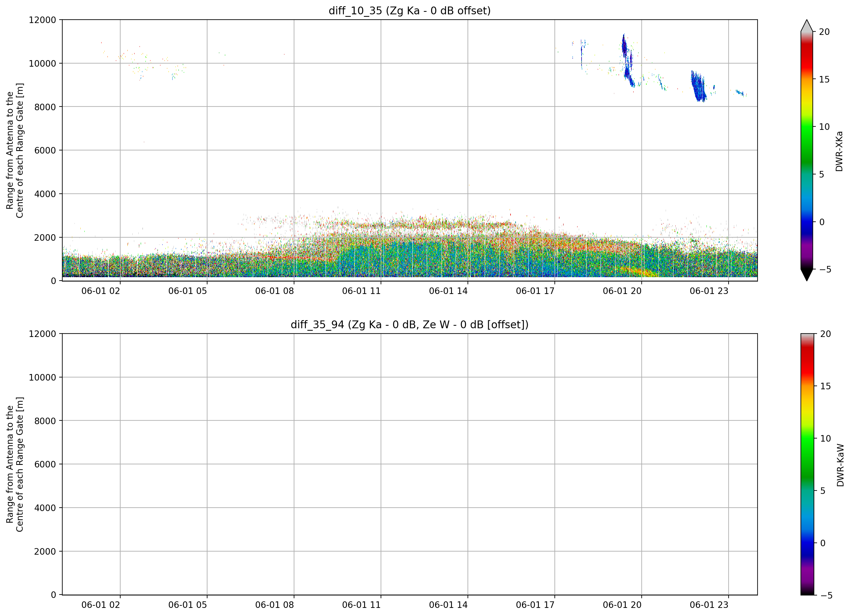Click the '06-01 11' x-axis label of the bottom plot
Viewport: 851px width, 616px height.
click(361, 605)
